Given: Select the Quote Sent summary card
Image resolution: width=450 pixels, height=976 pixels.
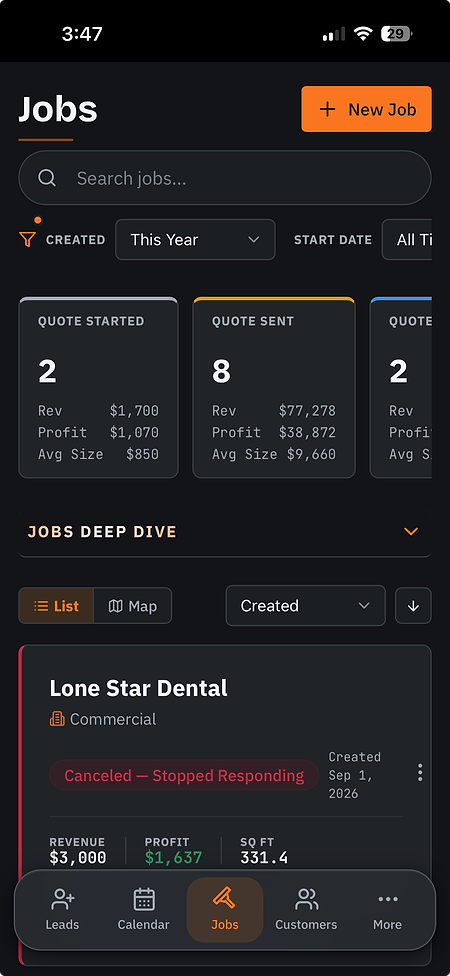Looking at the screenshot, I should pyautogui.click(x=274, y=387).
